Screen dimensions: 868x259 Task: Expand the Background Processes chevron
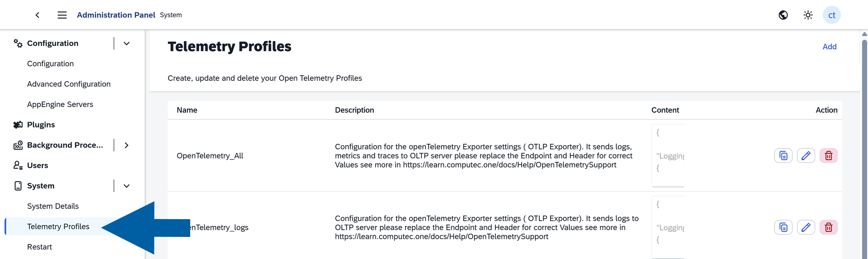coord(127,145)
